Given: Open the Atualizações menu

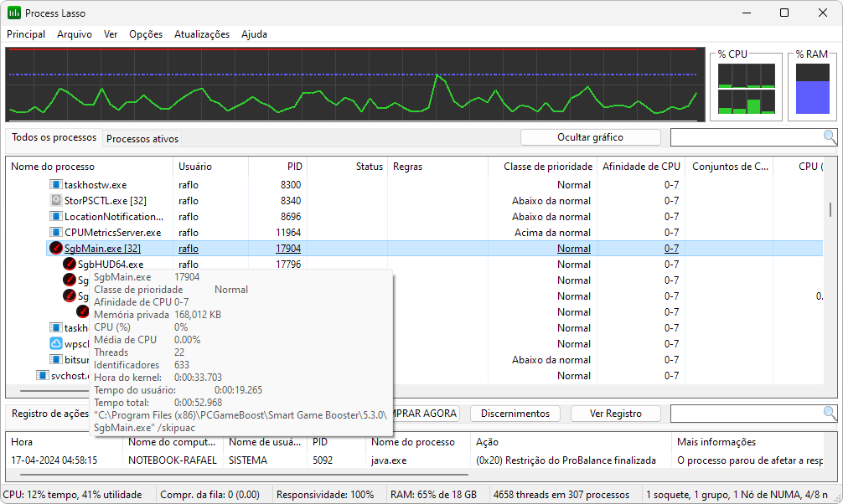Looking at the screenshot, I should click(202, 33).
